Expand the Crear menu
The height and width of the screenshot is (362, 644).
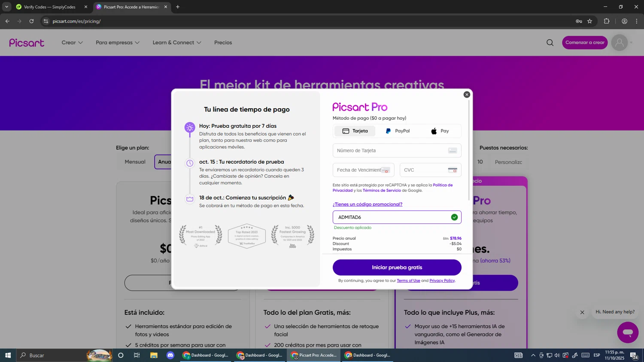click(72, 42)
